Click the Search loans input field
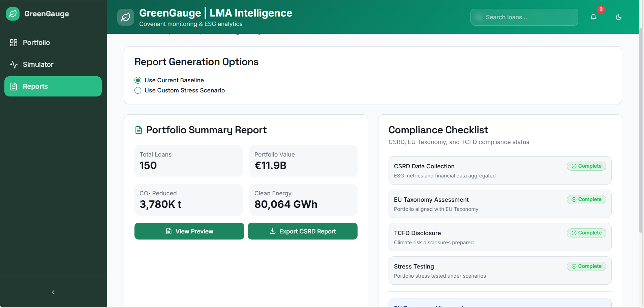 pos(524,17)
